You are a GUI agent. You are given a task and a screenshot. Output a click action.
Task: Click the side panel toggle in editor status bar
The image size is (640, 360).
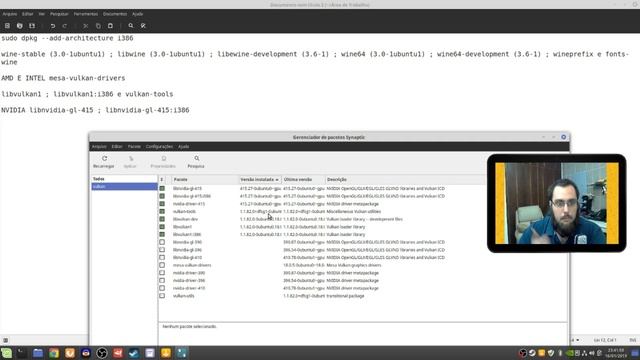click(x=6, y=340)
